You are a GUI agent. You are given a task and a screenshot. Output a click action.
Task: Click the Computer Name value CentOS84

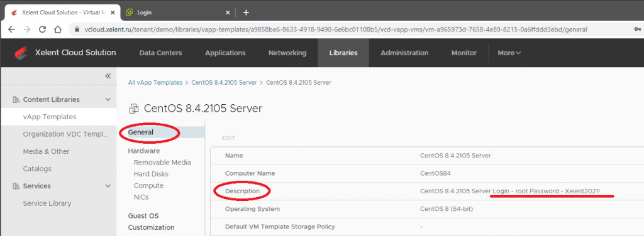435,173
